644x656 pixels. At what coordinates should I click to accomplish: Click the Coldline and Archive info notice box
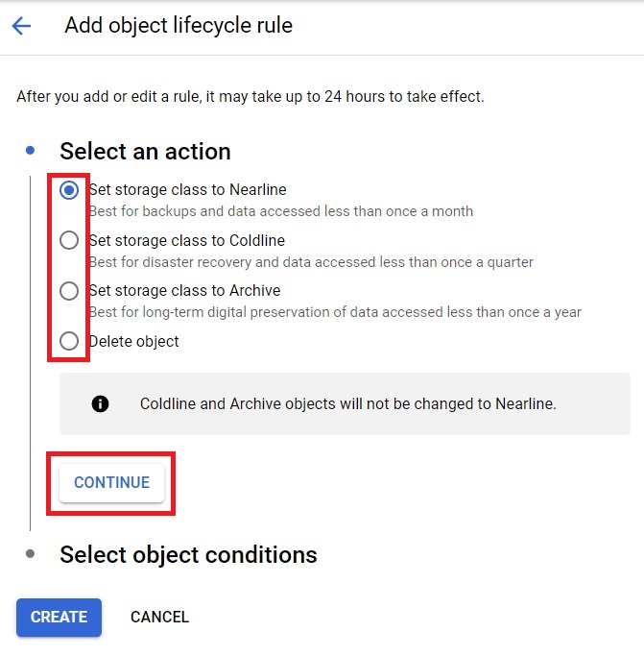(345, 403)
